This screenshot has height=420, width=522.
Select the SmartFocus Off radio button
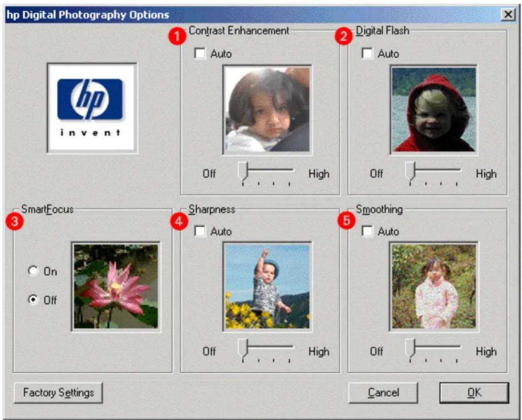click(x=33, y=299)
